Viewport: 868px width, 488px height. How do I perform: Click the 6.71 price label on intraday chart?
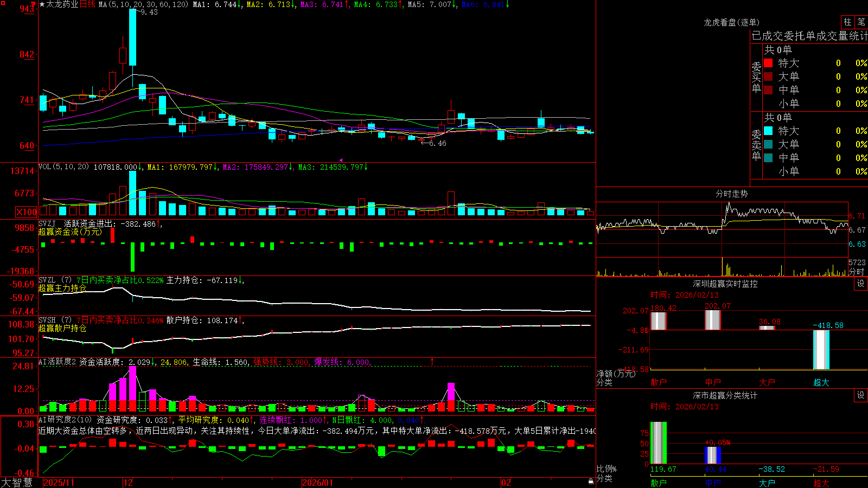click(858, 216)
